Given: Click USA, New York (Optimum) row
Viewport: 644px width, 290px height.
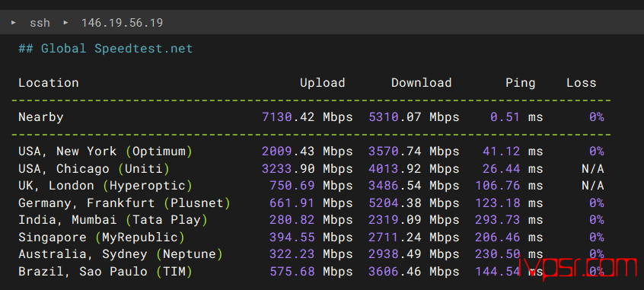Looking at the screenshot, I should tap(311, 151).
